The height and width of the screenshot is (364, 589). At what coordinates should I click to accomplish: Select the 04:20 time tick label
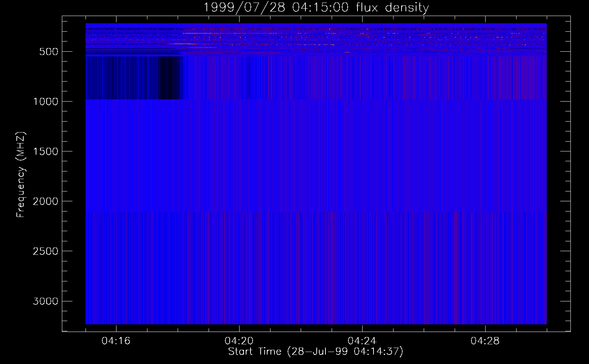tap(239, 341)
